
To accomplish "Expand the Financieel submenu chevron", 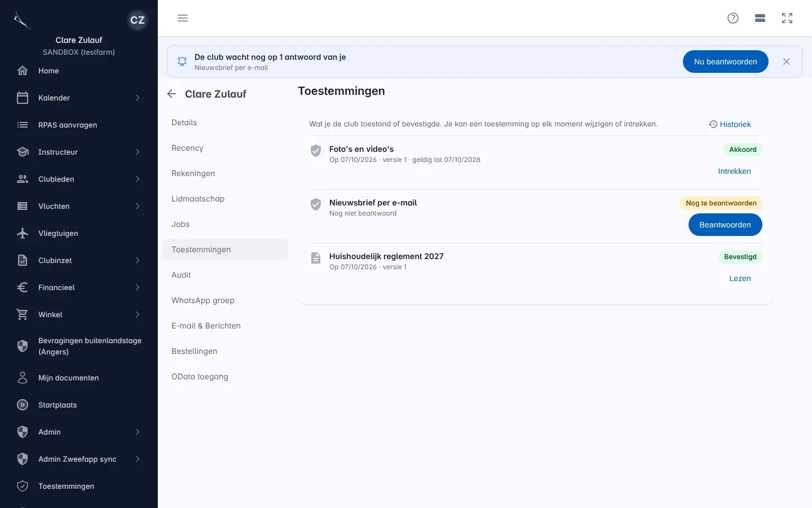I will (138, 287).
